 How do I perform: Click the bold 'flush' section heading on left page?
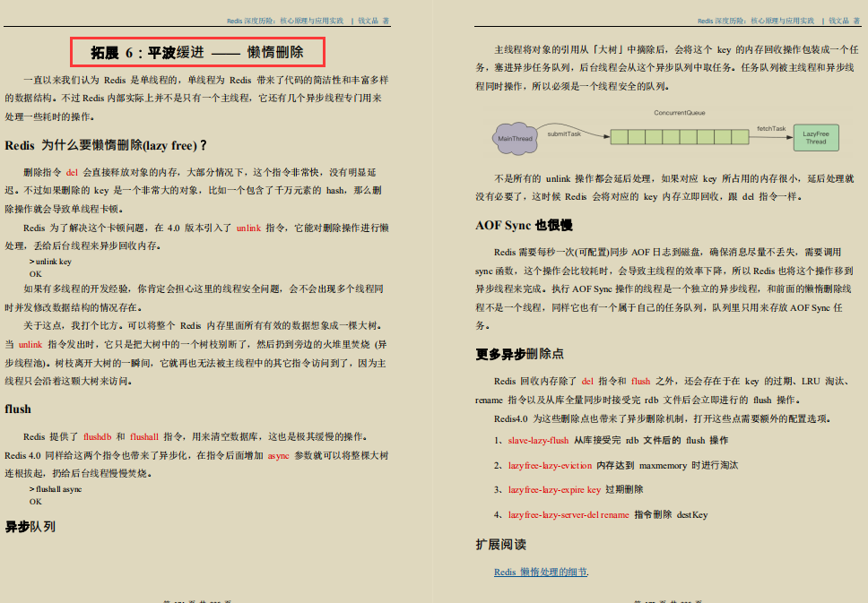pos(18,409)
